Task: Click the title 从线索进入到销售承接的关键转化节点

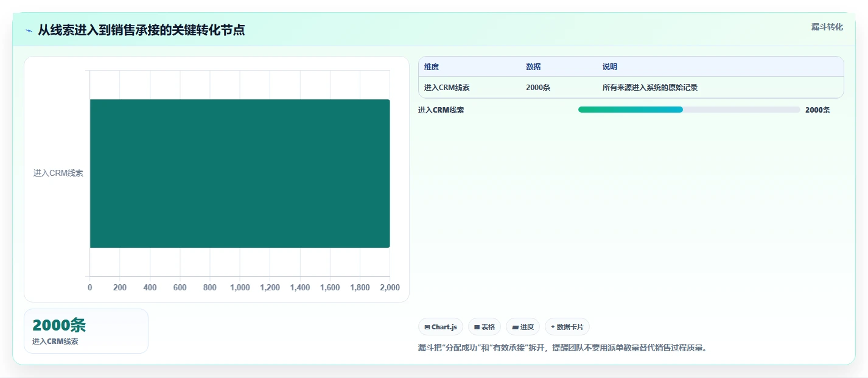Action: pos(141,30)
